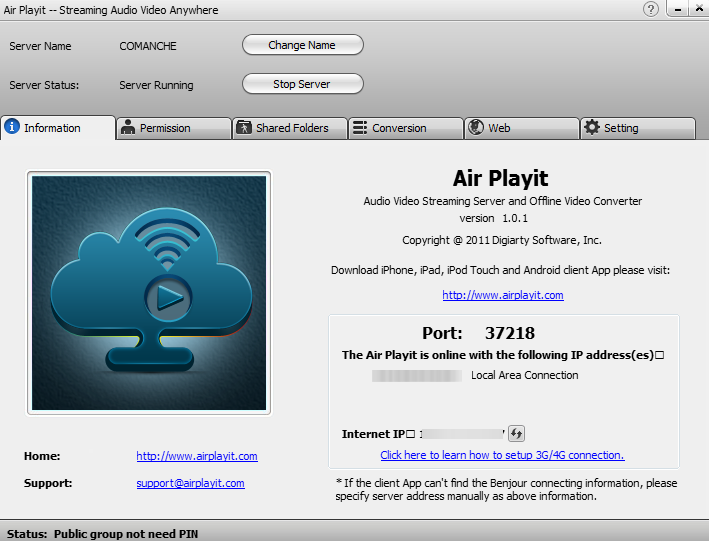
Task: Open the Information tab
Action: [x=58, y=128]
